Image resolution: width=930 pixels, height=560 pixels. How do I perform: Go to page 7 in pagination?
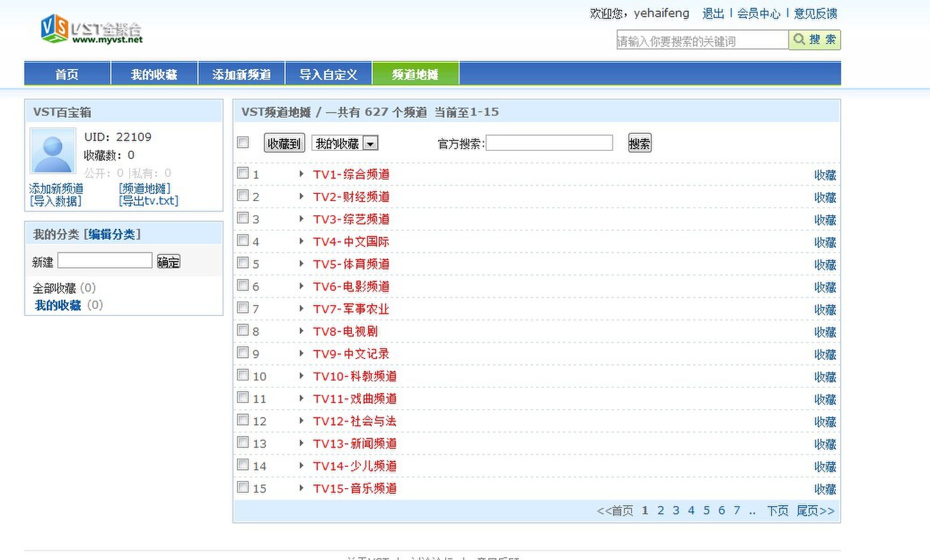737,510
